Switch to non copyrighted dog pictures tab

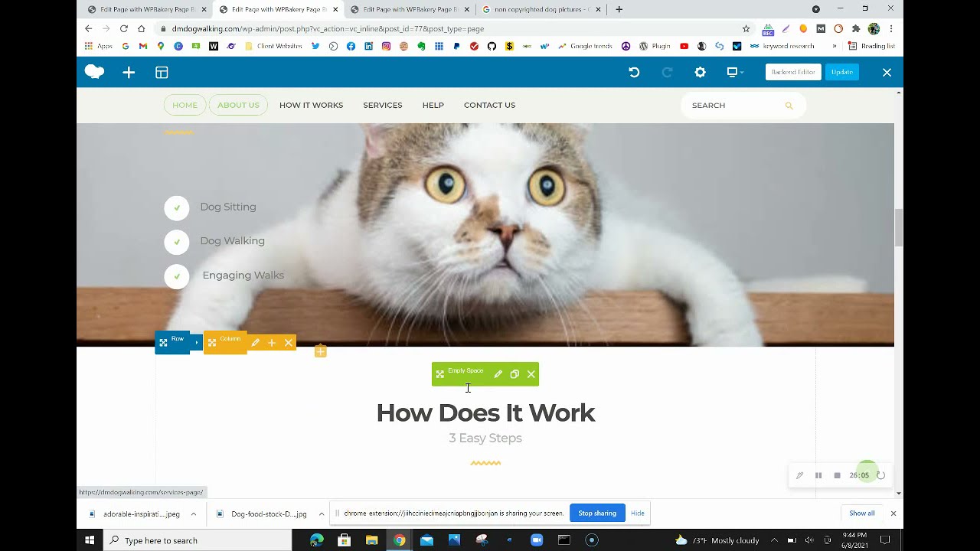[x=541, y=9]
